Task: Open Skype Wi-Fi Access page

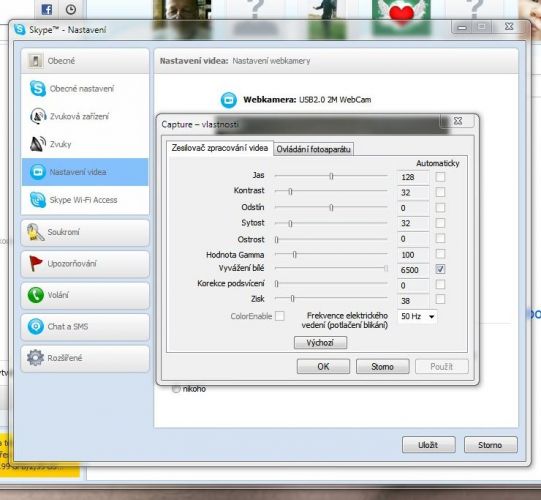Action: click(85, 200)
